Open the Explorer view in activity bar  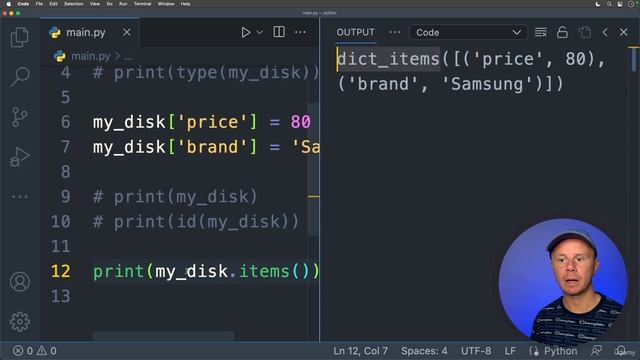tap(20, 38)
